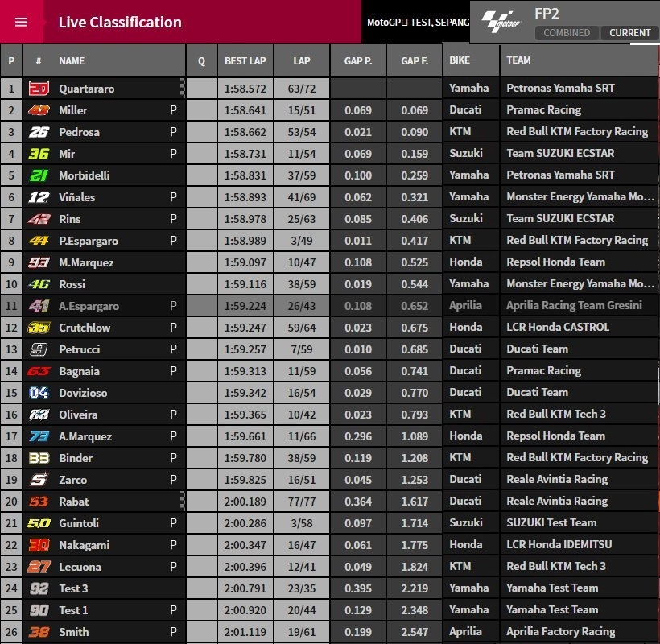This screenshot has width=660, height=644.
Task: Click Rabat's lap count 77/77
Action: pos(302,502)
